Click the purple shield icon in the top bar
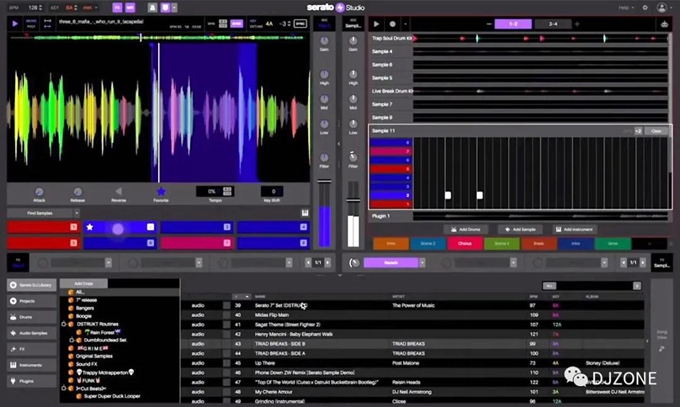 point(165,7)
